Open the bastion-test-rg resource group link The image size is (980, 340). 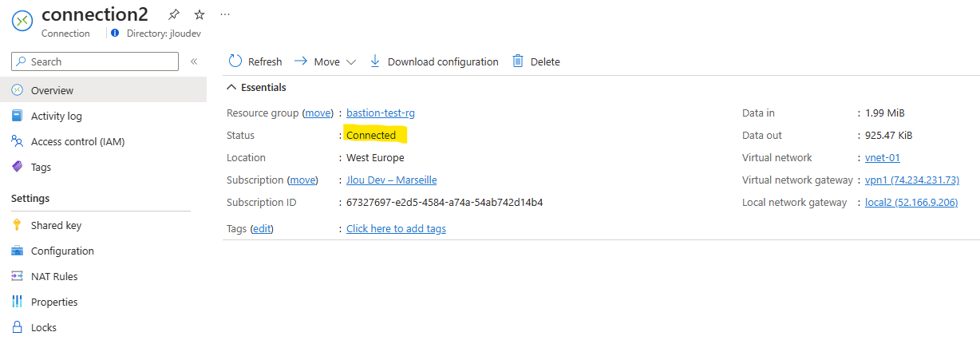[381, 113]
